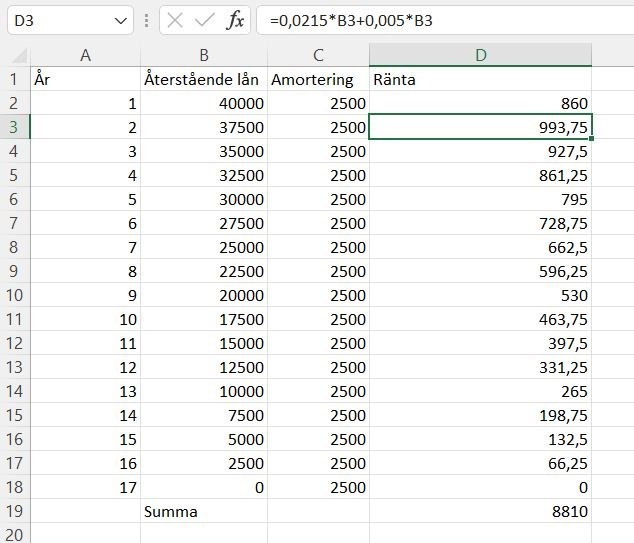Image resolution: width=634 pixels, height=543 pixels.
Task: Click inside the formula bar text
Action: pos(440,21)
